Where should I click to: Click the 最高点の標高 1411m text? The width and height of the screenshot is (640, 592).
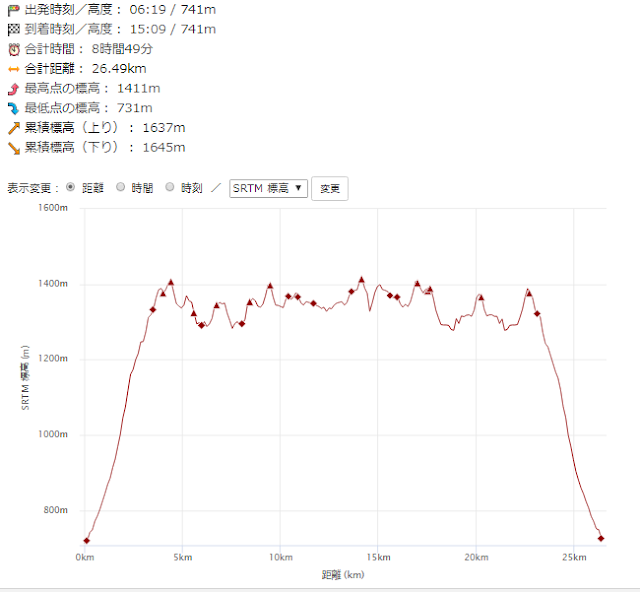92,88
